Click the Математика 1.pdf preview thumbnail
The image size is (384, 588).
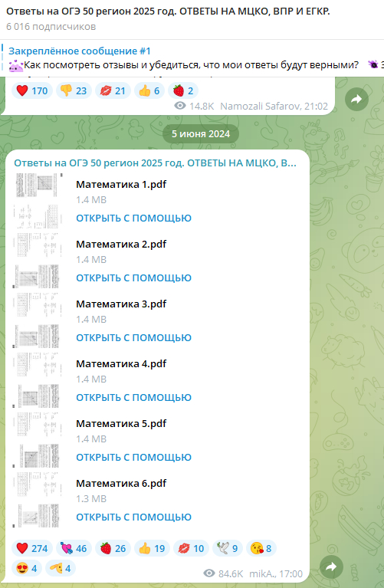click(38, 201)
